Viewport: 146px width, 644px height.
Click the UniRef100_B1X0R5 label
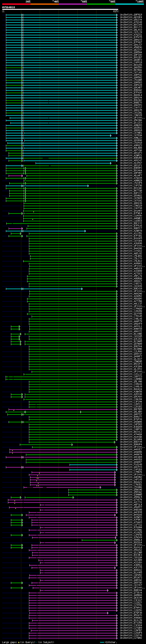point(131,572)
